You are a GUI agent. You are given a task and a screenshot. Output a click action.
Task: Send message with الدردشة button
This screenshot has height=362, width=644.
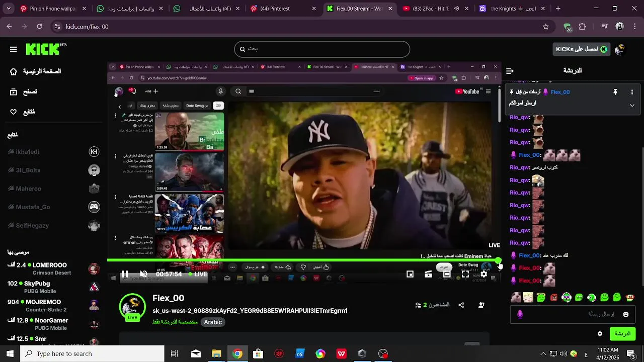(x=622, y=334)
